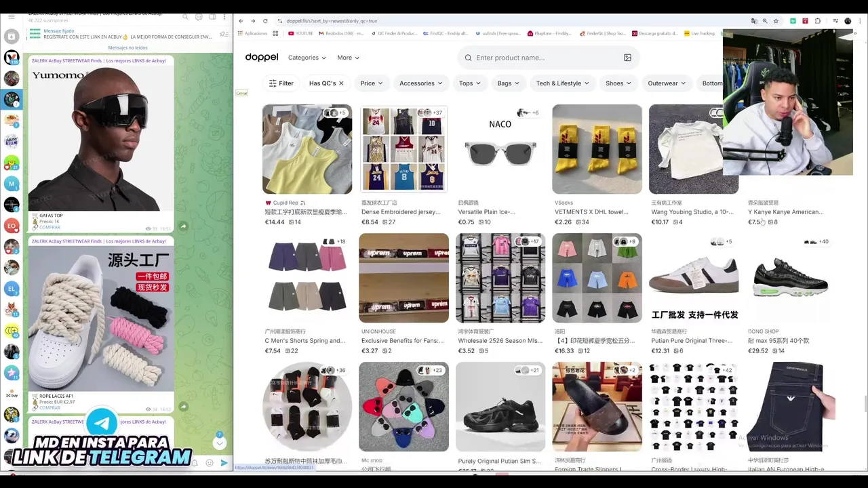Open the Filter panel
The image size is (868, 488).
pos(281,83)
